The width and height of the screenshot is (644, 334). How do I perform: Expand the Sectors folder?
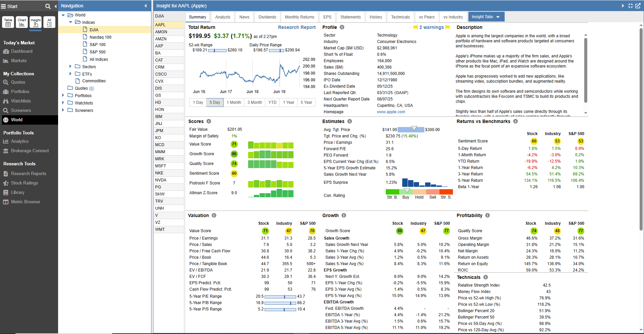coord(71,67)
